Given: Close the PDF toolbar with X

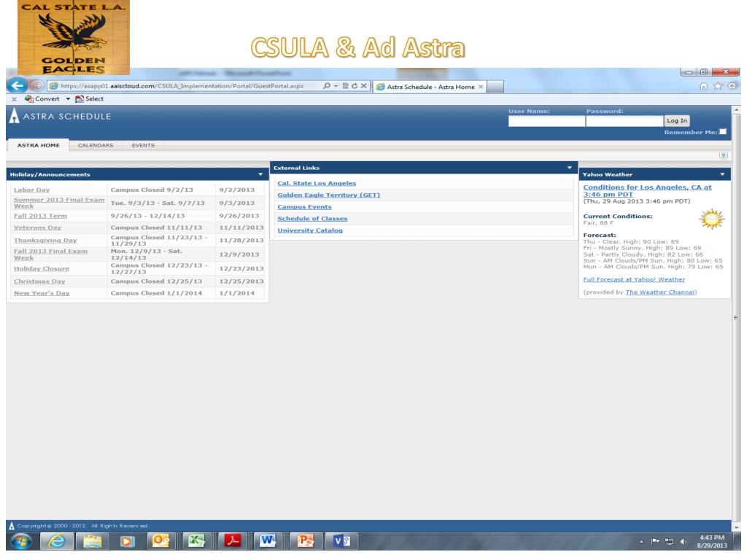Looking at the screenshot, I should click(14, 99).
